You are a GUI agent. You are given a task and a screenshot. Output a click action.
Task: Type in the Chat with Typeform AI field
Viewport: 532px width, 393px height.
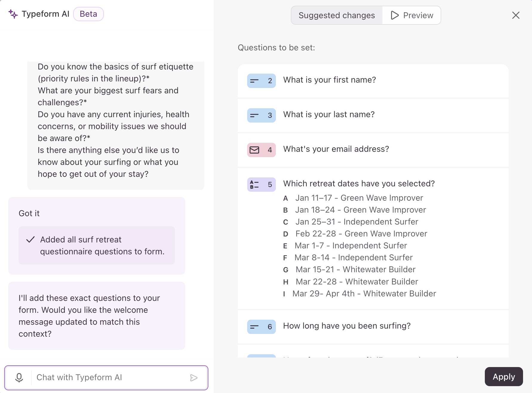110,377
